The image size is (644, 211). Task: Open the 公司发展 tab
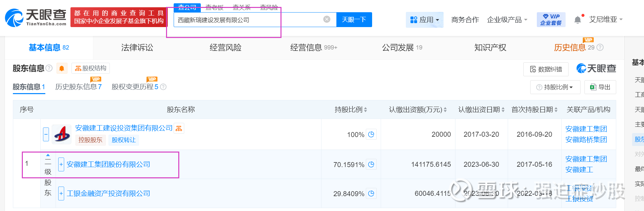[x=402, y=48]
